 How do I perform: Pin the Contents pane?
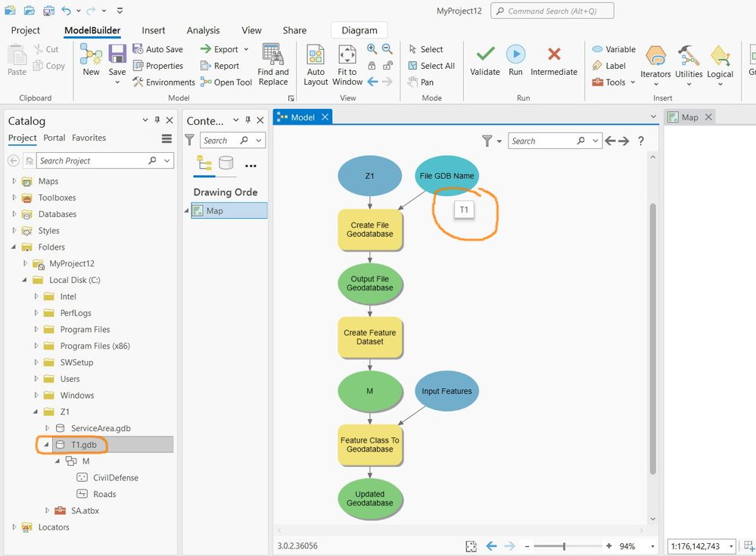coord(247,120)
